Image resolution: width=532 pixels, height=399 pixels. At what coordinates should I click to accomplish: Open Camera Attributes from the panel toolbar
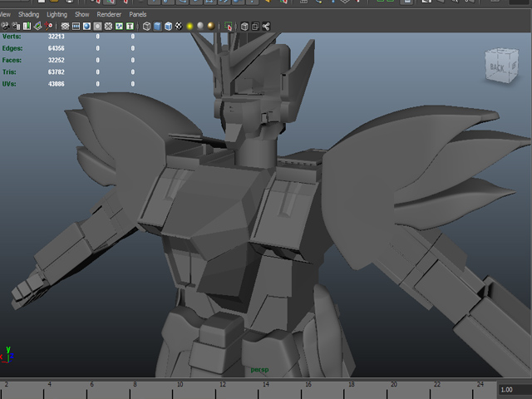pos(16,26)
